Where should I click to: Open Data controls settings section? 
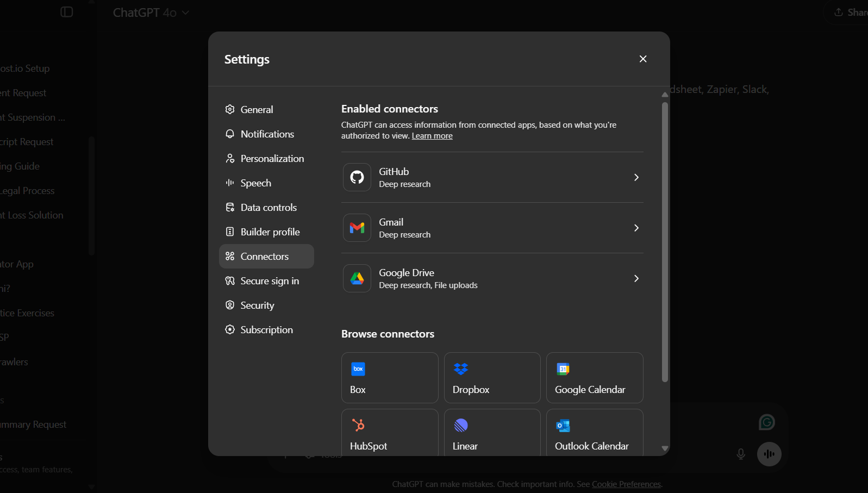266,207
